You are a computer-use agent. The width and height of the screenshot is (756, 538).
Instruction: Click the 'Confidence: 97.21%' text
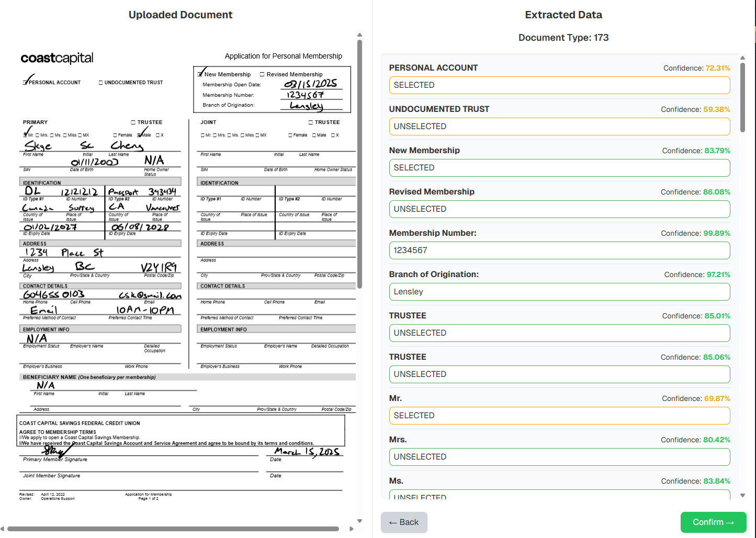coord(697,274)
